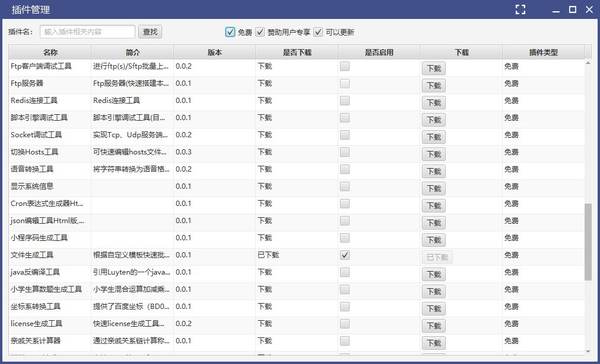
Task: Click the maximize window icon
Action: tap(572, 10)
